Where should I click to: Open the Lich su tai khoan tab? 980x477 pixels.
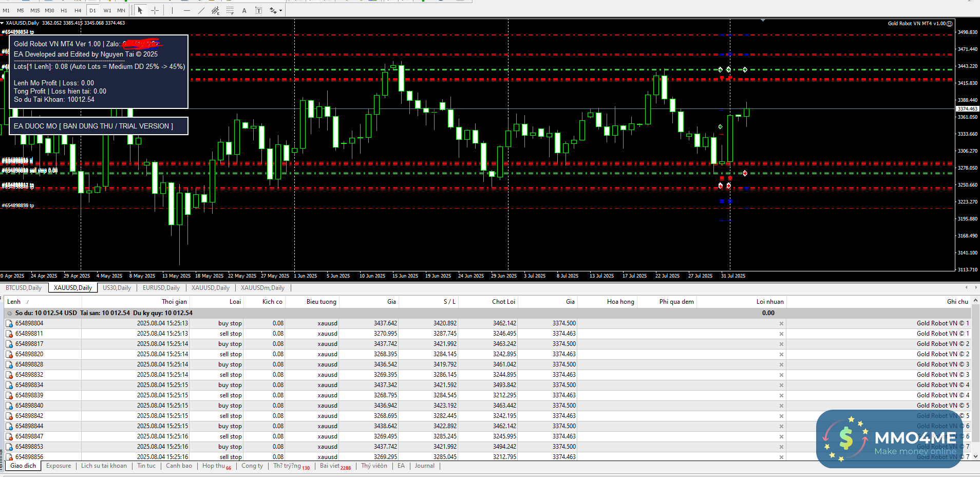[104, 466]
